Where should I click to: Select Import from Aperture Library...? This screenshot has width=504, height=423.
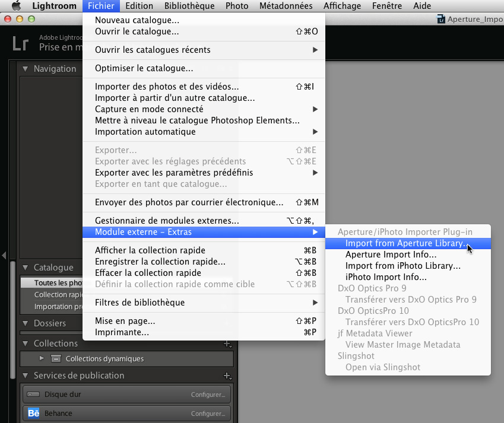pos(408,243)
